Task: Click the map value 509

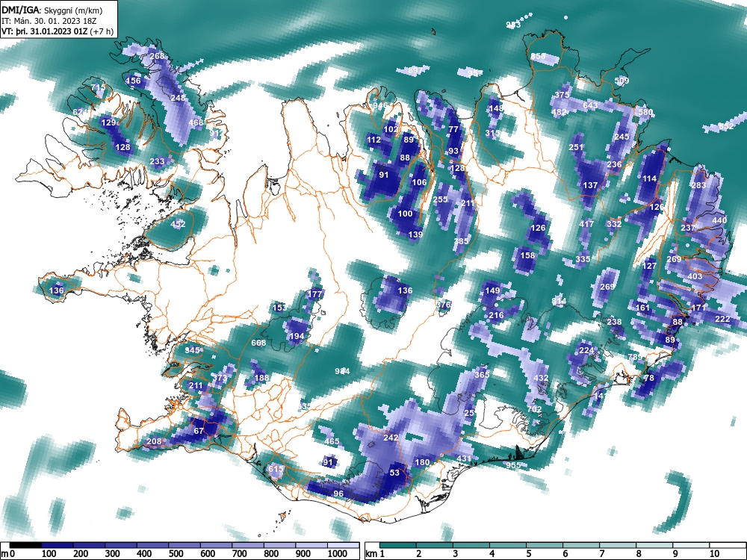Action: coord(622,81)
